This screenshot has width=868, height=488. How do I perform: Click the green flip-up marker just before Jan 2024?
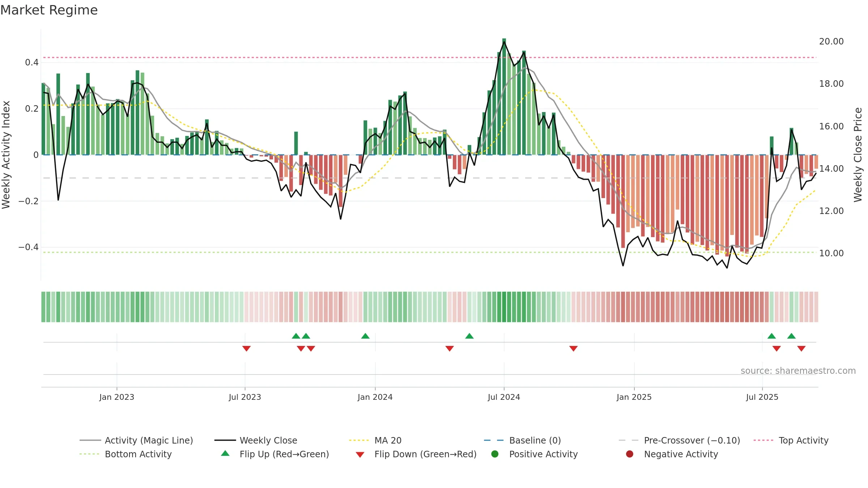(x=365, y=336)
